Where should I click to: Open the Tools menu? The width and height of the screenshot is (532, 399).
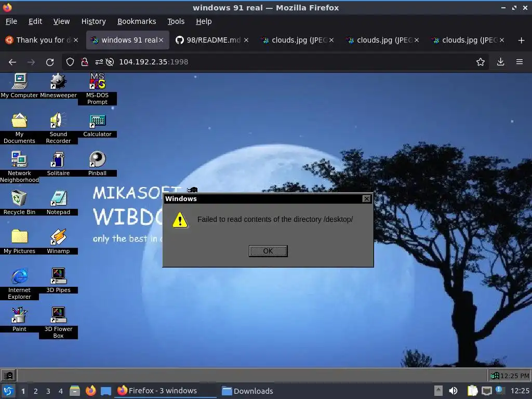(x=176, y=21)
